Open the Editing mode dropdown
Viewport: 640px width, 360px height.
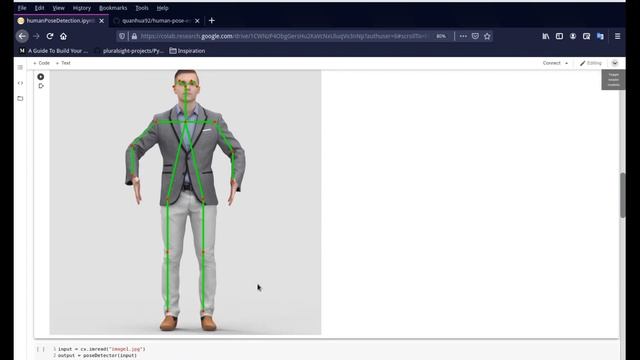coord(591,63)
